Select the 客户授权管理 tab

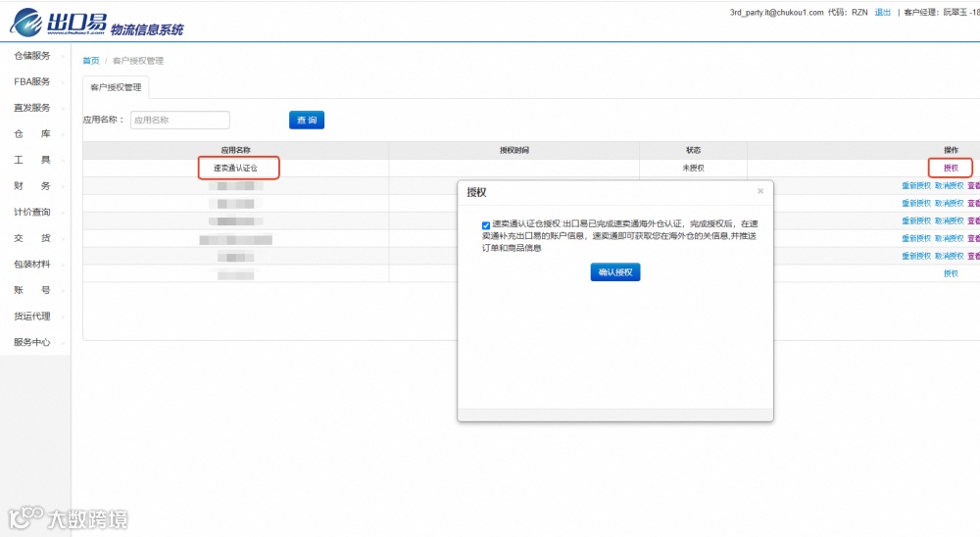tap(116, 87)
